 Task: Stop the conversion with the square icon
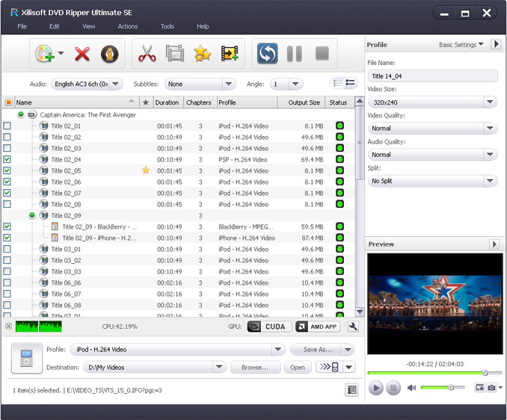(x=322, y=53)
